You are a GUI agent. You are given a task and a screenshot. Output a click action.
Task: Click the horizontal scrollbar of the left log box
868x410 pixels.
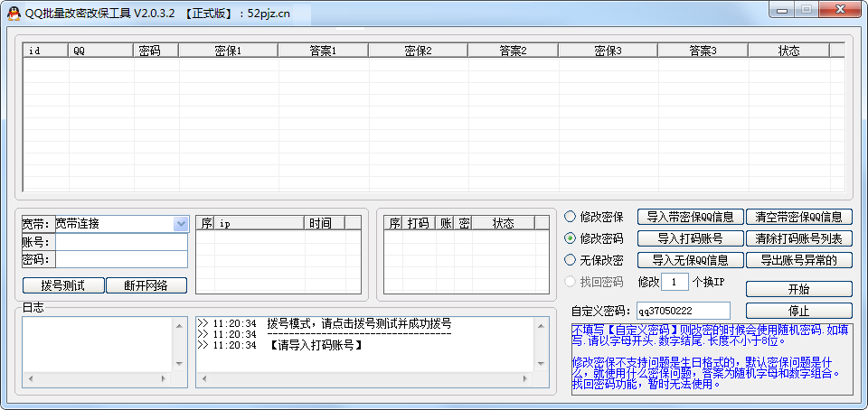(x=98, y=378)
